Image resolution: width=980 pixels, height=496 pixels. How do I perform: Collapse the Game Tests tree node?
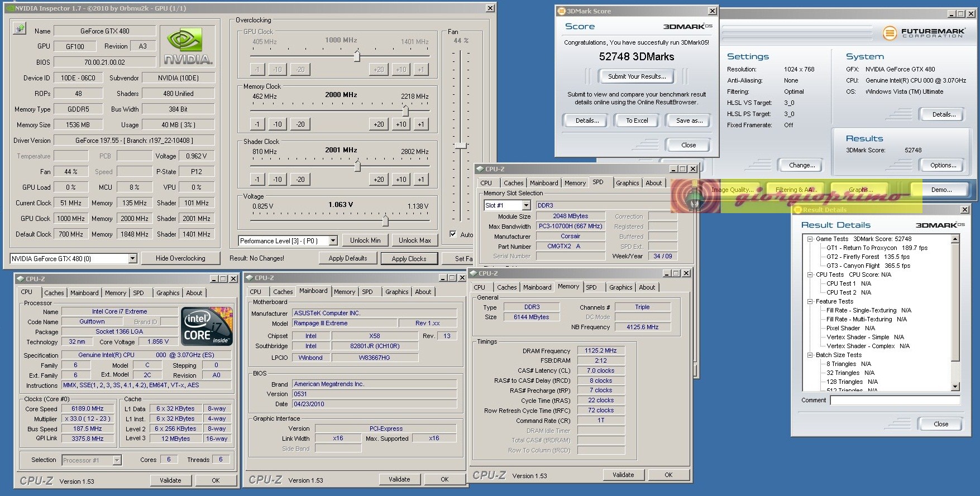pos(810,239)
